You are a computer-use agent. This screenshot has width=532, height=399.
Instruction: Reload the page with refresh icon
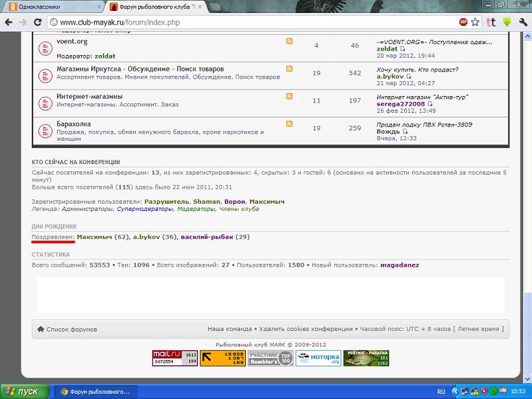(x=38, y=23)
